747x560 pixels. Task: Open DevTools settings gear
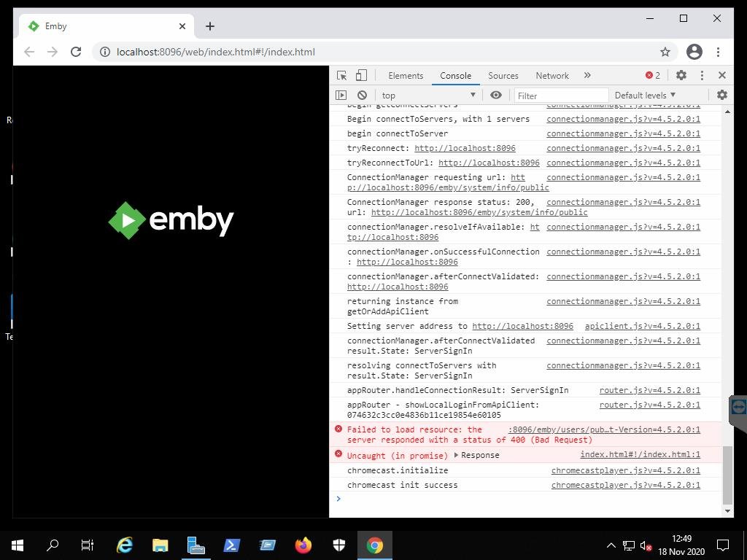click(681, 75)
